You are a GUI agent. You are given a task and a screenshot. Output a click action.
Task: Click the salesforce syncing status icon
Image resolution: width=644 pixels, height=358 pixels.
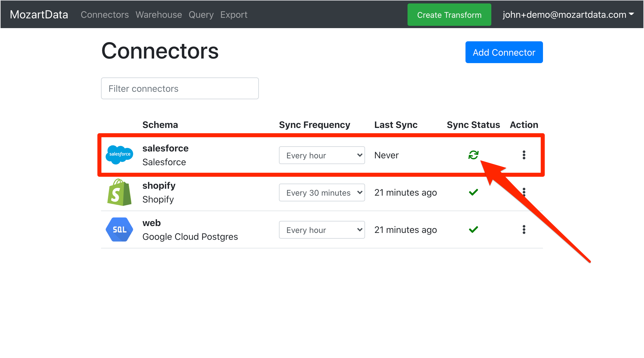click(473, 155)
